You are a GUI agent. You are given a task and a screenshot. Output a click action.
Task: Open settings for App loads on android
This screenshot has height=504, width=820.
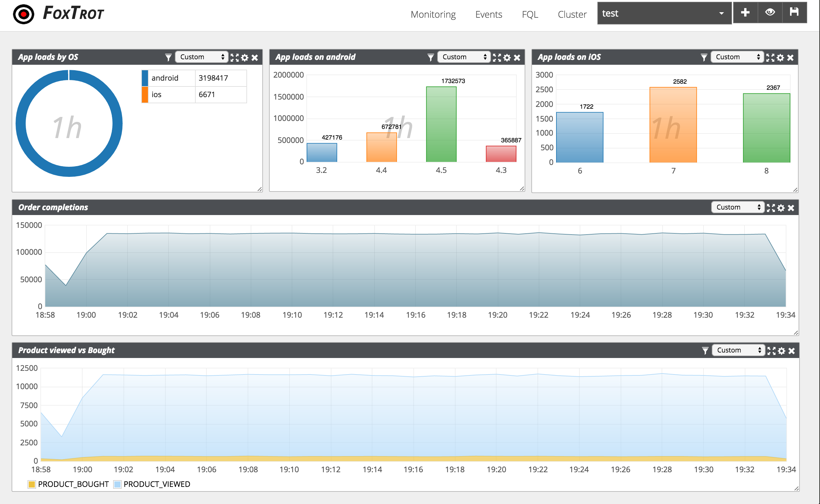tap(507, 58)
